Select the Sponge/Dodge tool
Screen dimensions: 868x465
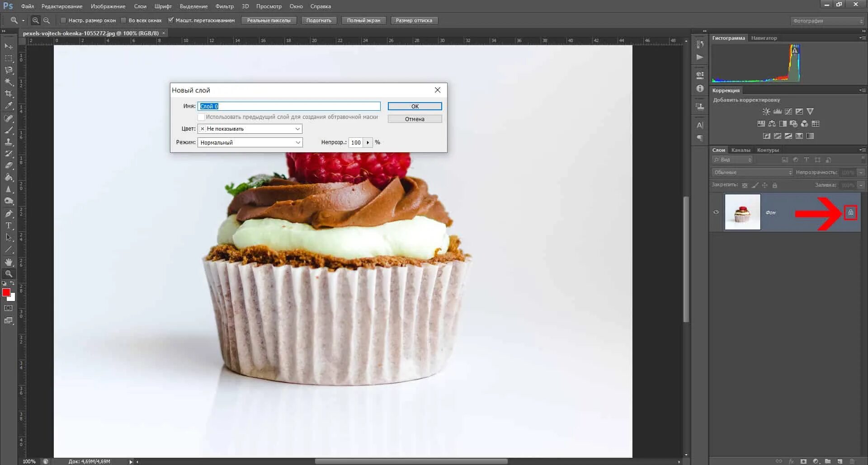(x=9, y=201)
